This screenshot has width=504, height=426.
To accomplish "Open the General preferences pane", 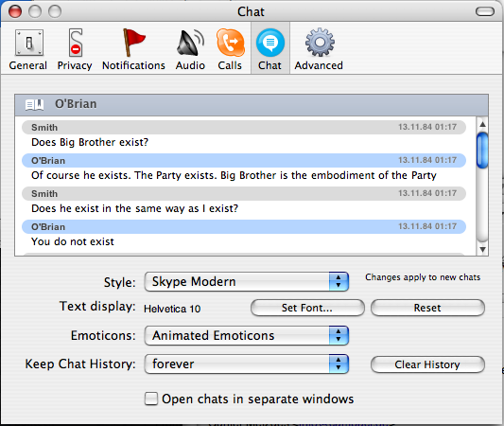I will [x=28, y=49].
